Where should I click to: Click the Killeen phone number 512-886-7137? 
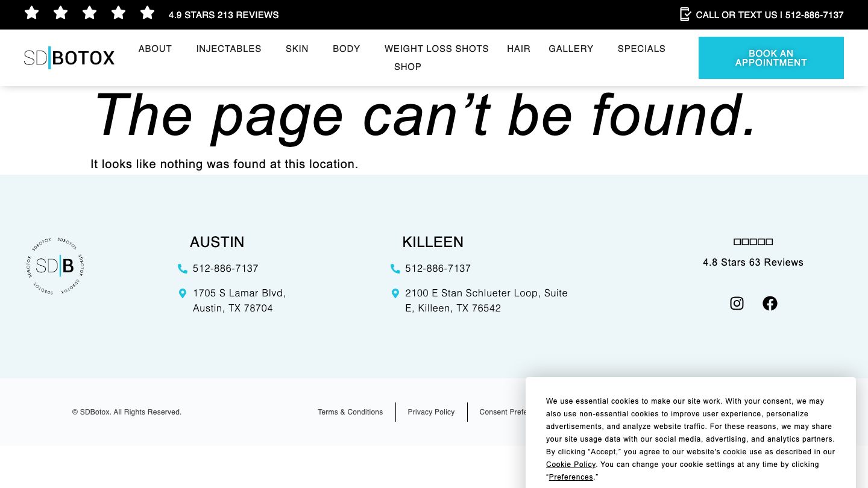click(438, 268)
